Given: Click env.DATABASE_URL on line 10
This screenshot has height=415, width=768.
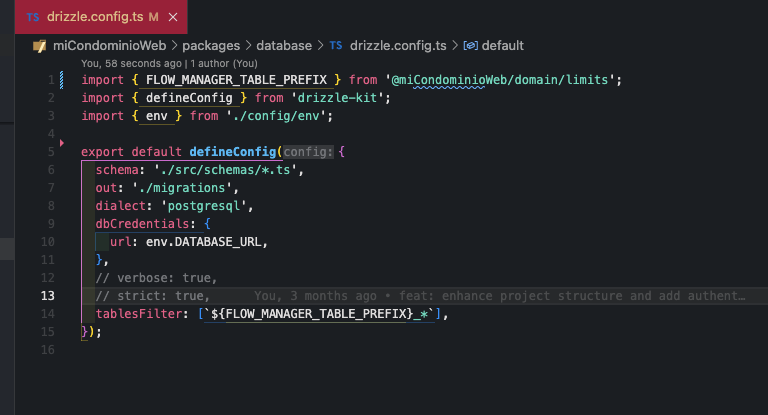Looking at the screenshot, I should click(203, 242).
